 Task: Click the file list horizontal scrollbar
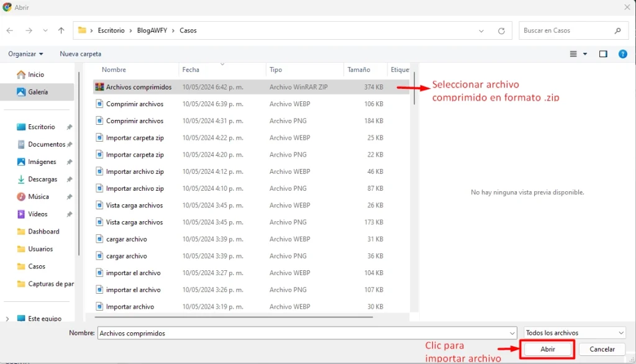[x=234, y=317]
